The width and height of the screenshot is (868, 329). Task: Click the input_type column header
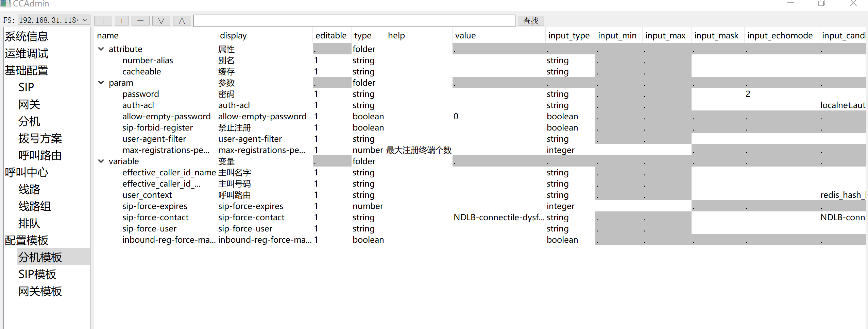570,36
